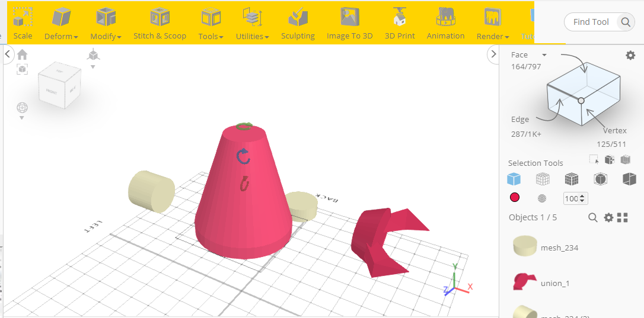This screenshot has width=644, height=318.
Task: Click the fit-object-to-view icon
Action: coord(22,69)
